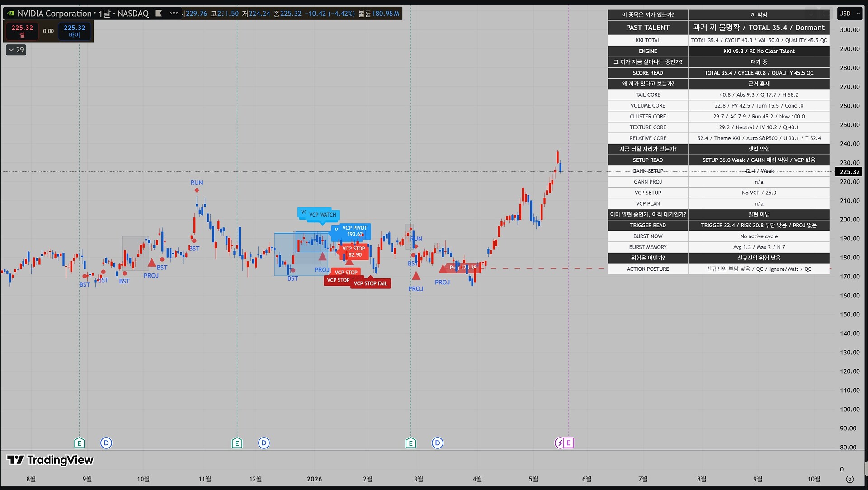Open the chart settings gear icon
This screenshot has height=490, width=868.
pyautogui.click(x=850, y=479)
